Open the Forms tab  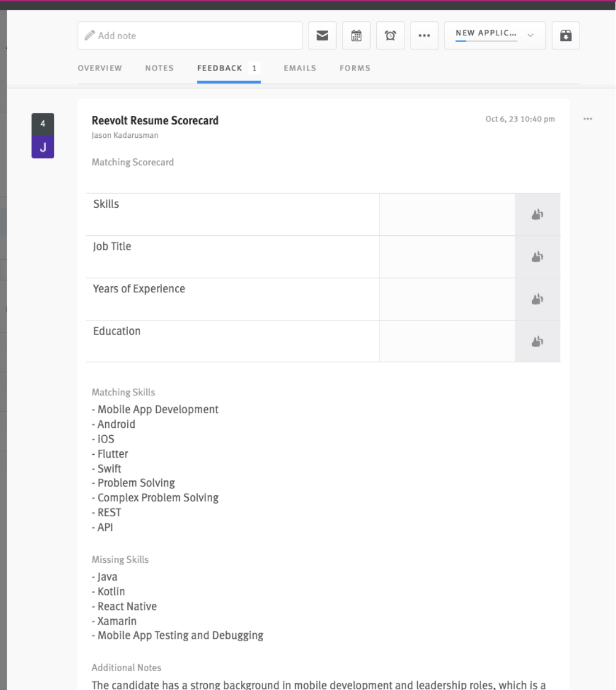point(354,68)
